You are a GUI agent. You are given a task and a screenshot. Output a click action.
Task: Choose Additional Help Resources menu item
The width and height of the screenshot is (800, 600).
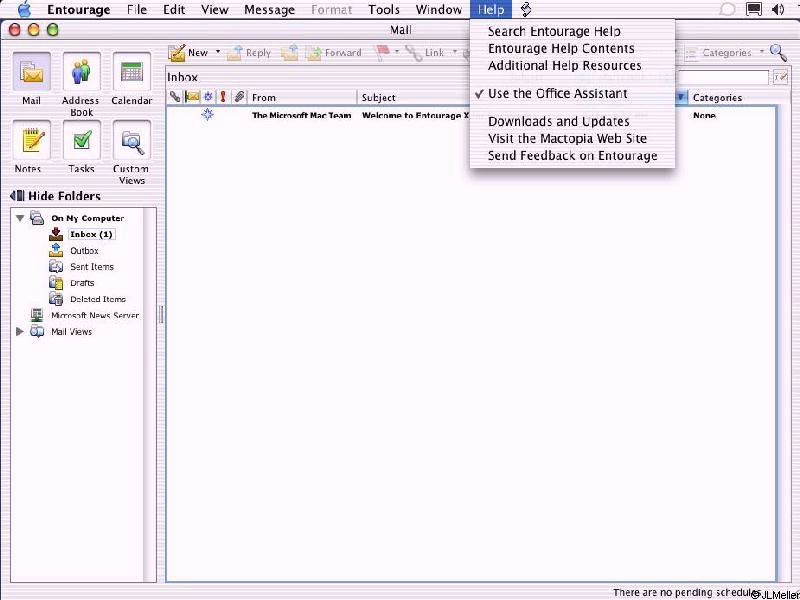[572, 66]
